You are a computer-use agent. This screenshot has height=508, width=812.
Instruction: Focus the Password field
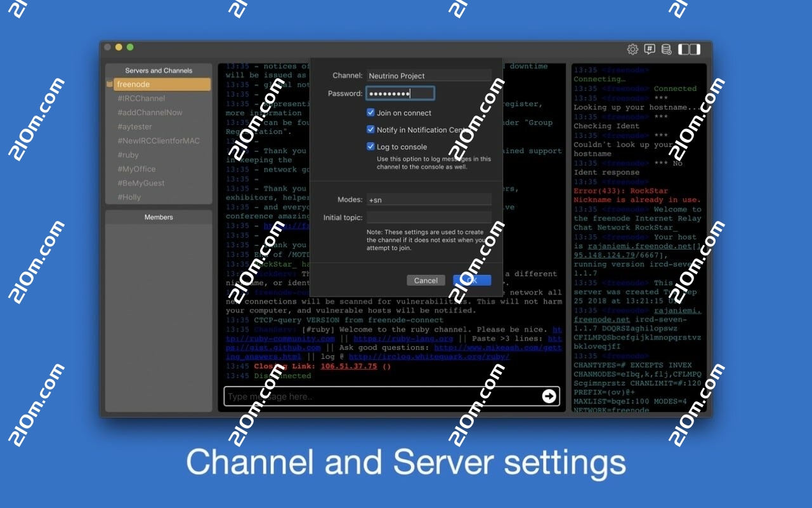click(400, 93)
